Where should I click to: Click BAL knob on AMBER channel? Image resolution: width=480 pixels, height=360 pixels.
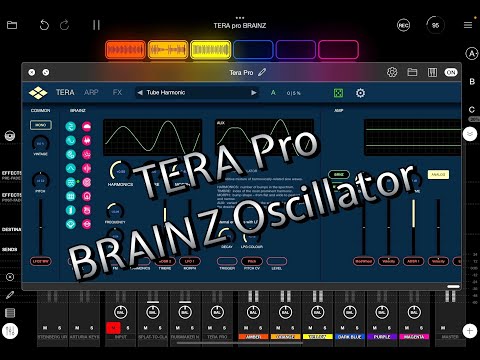(x=253, y=312)
